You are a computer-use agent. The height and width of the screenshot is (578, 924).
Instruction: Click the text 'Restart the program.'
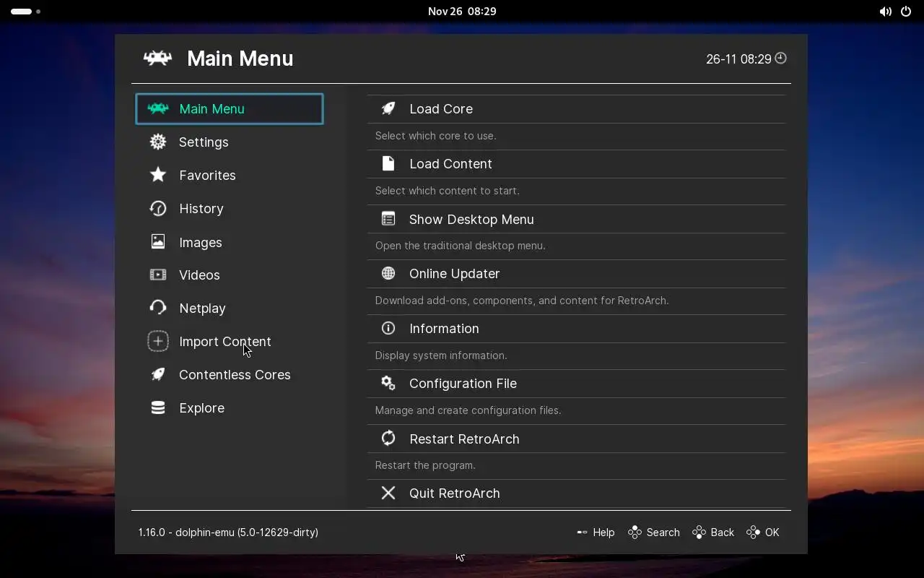[x=425, y=465]
